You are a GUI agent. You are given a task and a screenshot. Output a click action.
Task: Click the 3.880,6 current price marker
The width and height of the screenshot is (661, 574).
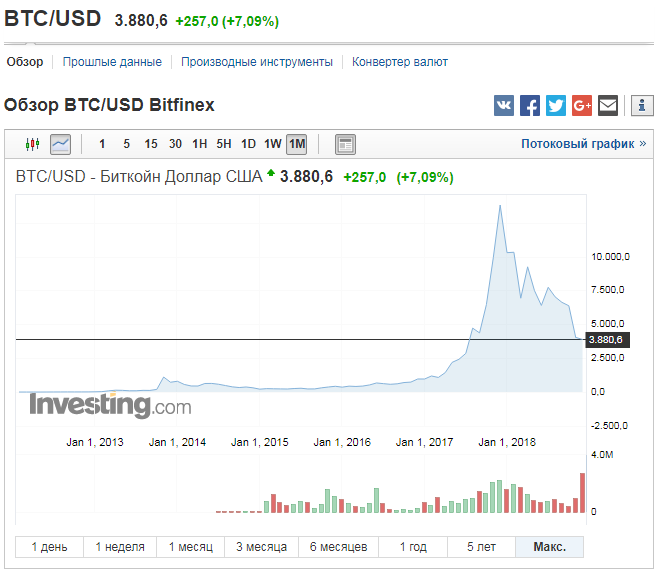(607, 340)
